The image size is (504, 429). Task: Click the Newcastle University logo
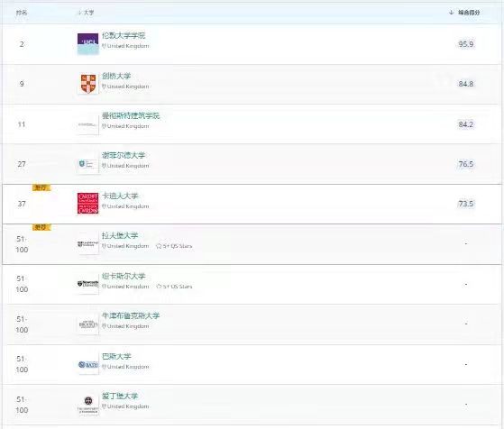pos(87,284)
